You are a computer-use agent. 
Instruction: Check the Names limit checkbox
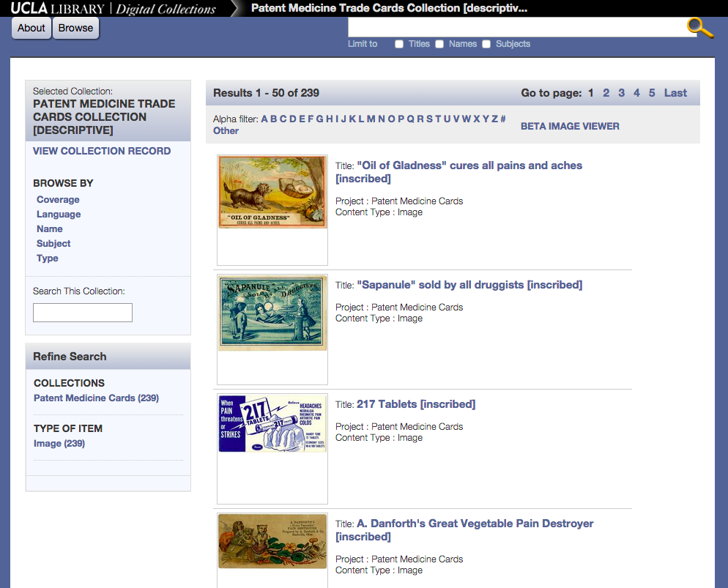coord(439,44)
